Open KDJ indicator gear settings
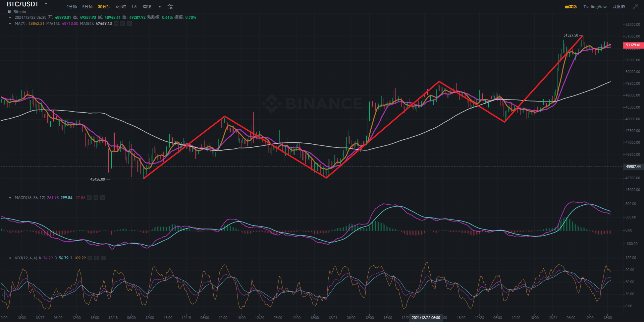Screen dimensions: 644x322 point(97,258)
